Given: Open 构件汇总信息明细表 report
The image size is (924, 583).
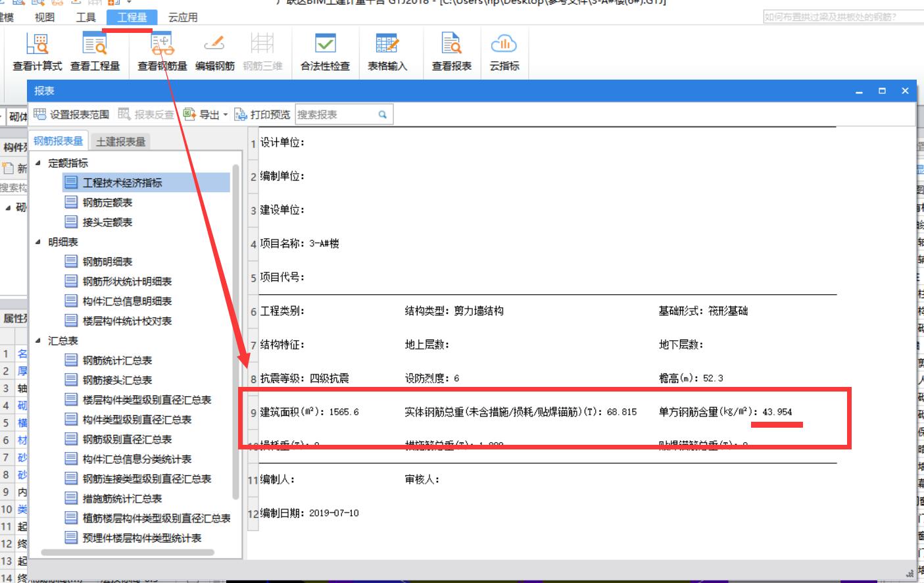Looking at the screenshot, I should click(118, 301).
